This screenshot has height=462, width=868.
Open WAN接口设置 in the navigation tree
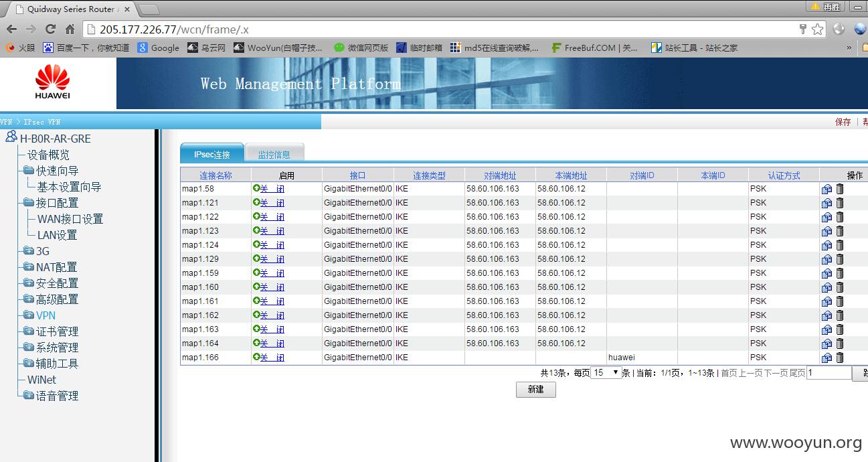(70, 219)
